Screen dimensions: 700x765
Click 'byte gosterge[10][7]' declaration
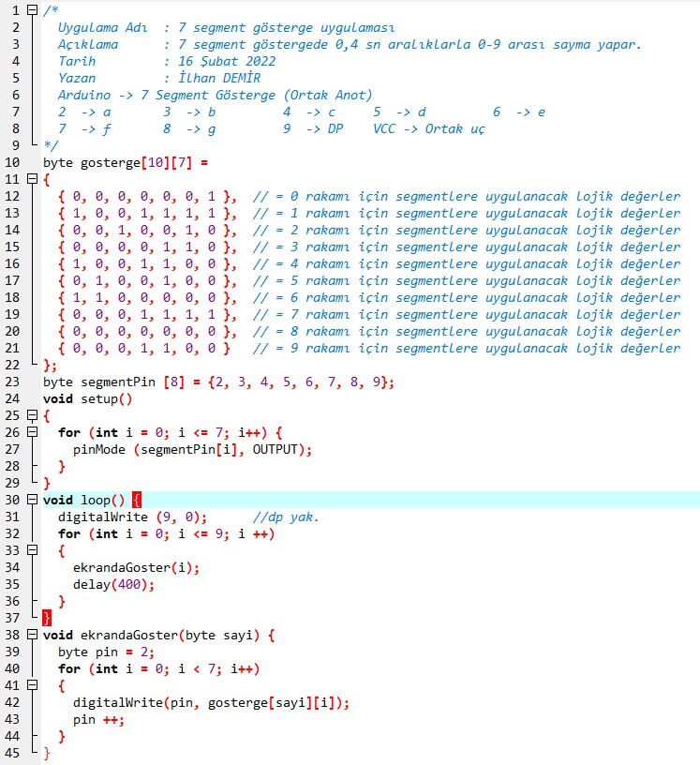117,162
